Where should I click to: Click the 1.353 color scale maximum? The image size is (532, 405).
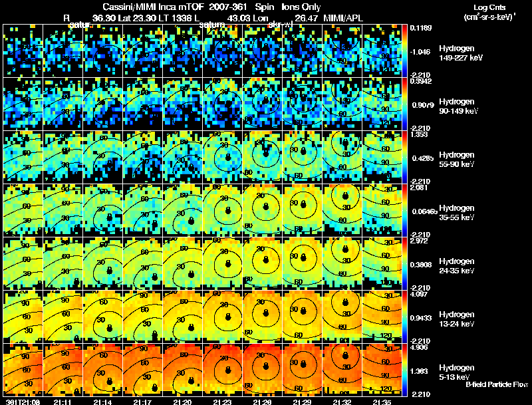[x=419, y=134]
